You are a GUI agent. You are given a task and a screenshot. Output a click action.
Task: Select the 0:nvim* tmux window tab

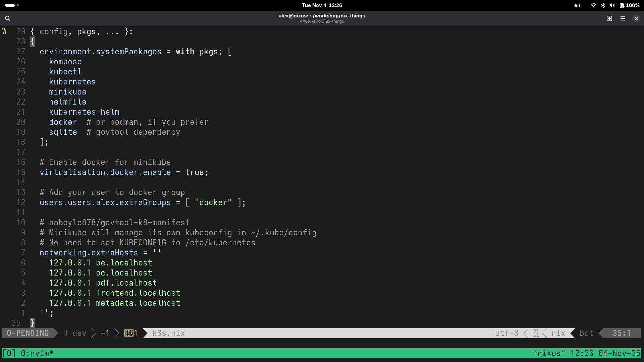(x=37, y=353)
